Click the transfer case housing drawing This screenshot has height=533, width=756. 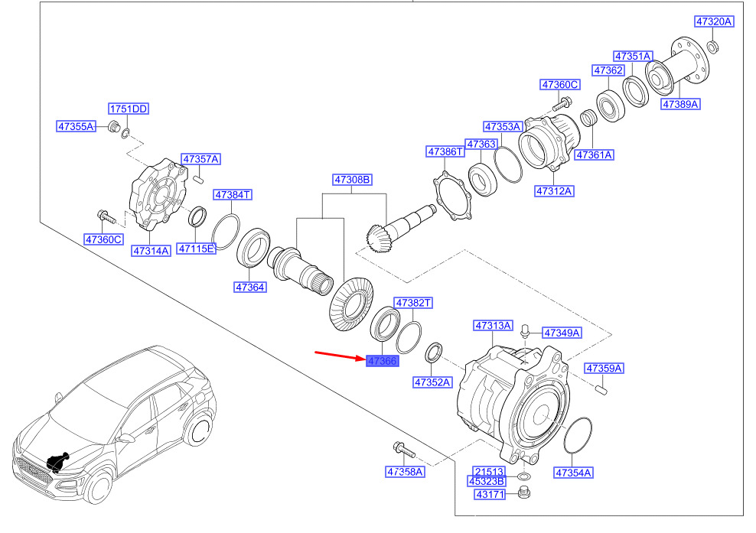pyautogui.click(x=513, y=405)
